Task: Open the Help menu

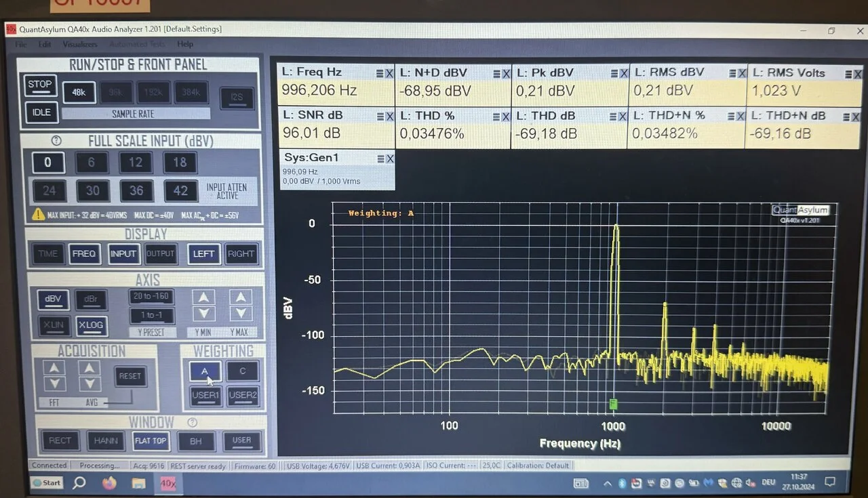Action: [185, 44]
